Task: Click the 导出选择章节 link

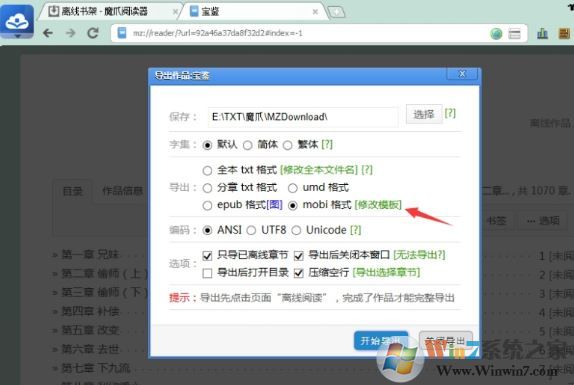Action: point(386,272)
